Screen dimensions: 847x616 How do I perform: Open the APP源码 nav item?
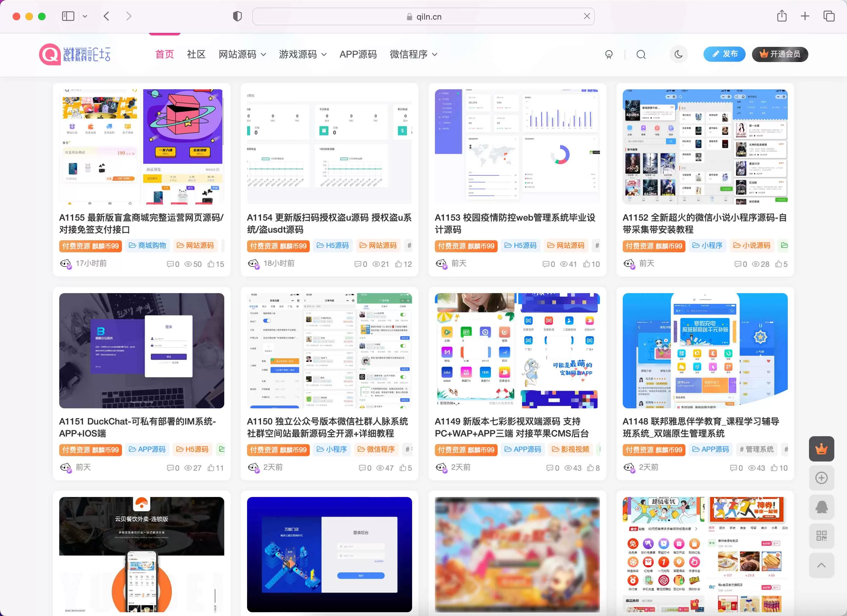tap(358, 54)
